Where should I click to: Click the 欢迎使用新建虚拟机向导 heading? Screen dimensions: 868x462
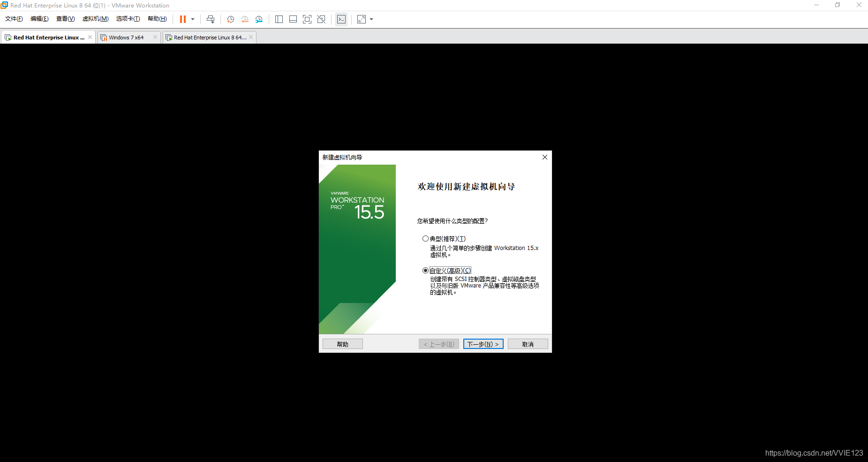(x=466, y=187)
